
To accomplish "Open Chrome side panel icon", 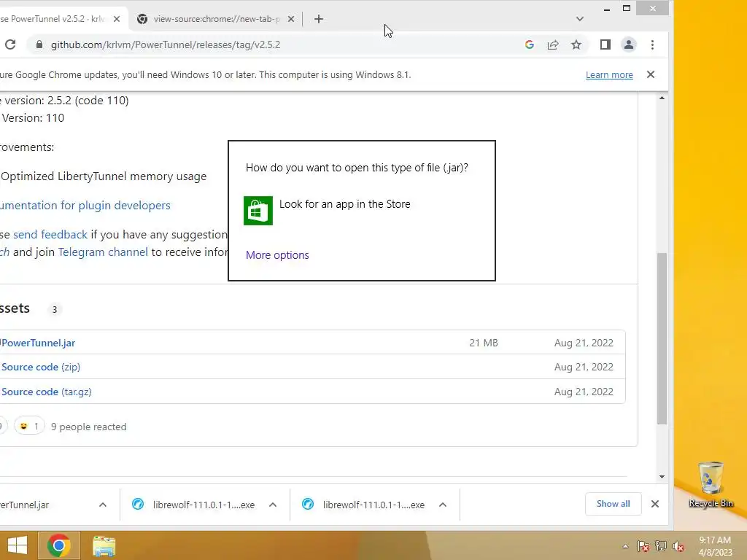I will point(605,44).
